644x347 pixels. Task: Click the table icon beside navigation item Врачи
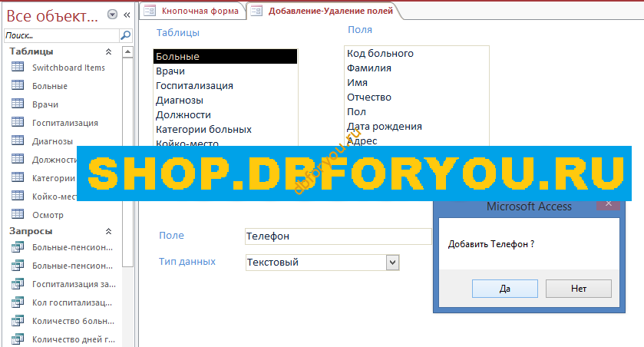18,104
